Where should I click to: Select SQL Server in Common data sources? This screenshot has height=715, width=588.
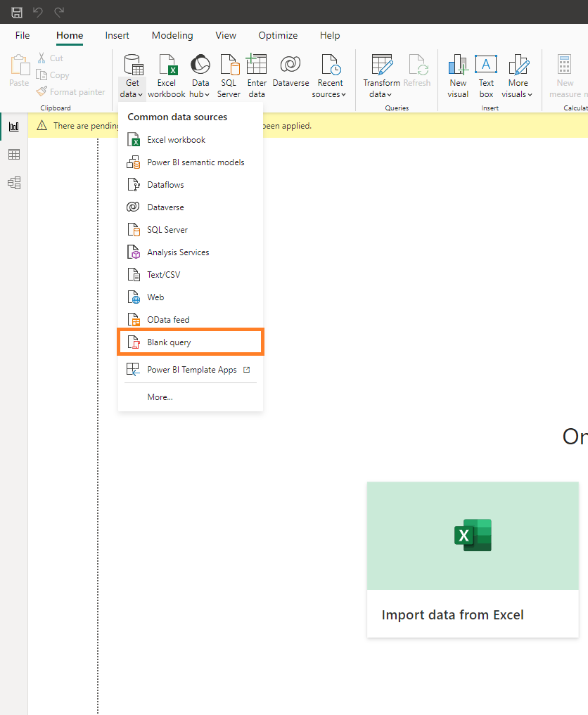(x=190, y=230)
